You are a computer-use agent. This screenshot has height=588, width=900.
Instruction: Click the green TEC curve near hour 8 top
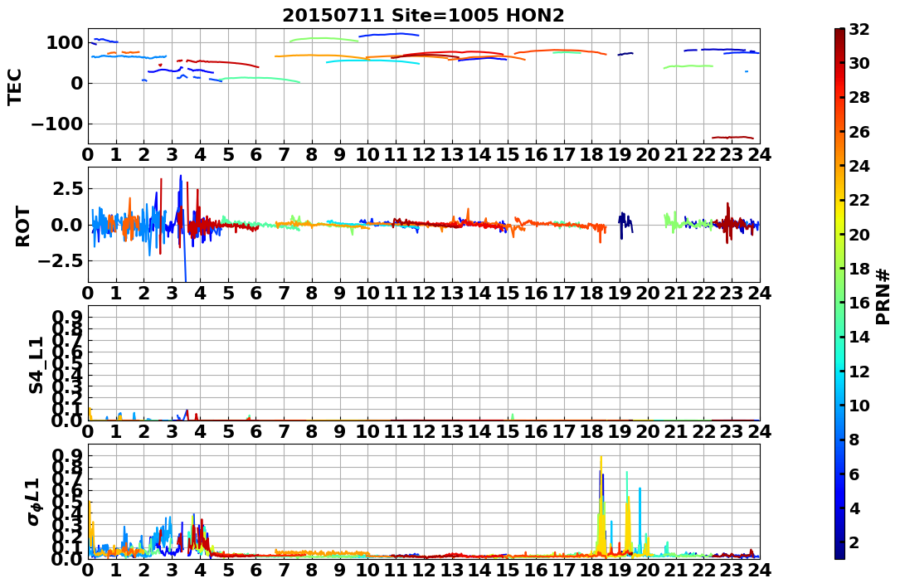pyautogui.click(x=324, y=39)
